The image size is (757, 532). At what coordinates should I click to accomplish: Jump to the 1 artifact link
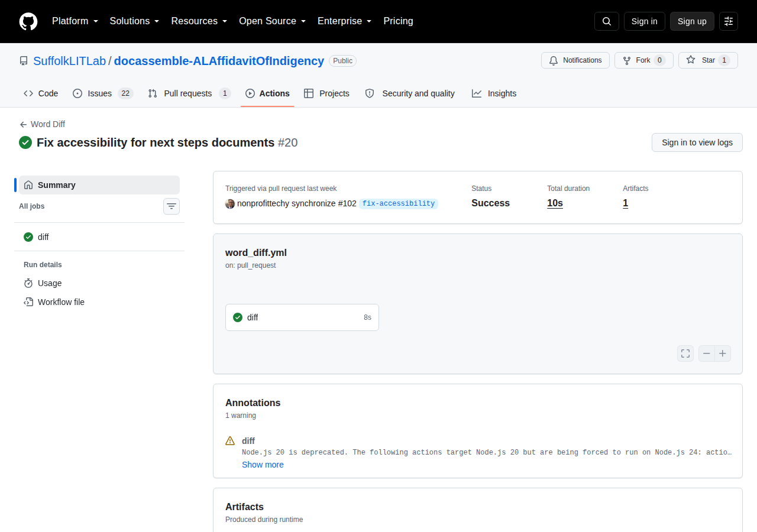(625, 203)
